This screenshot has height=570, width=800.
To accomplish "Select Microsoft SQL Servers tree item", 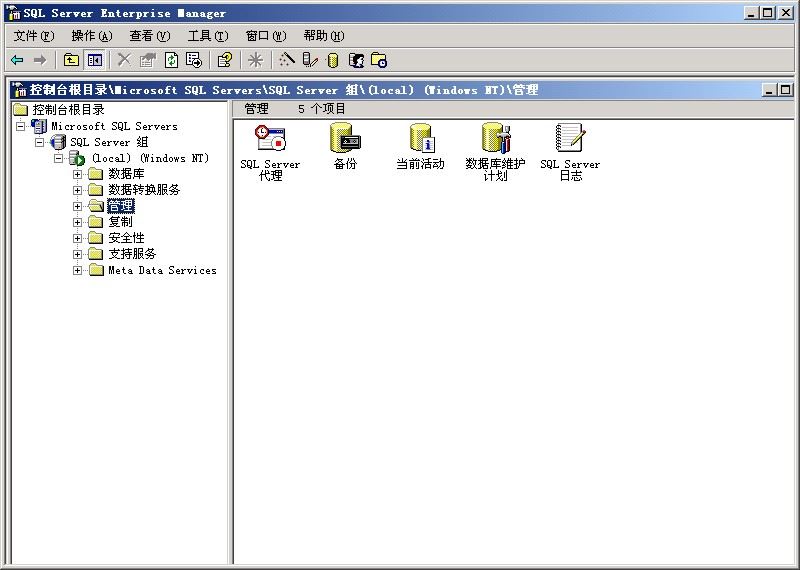I will (x=114, y=126).
